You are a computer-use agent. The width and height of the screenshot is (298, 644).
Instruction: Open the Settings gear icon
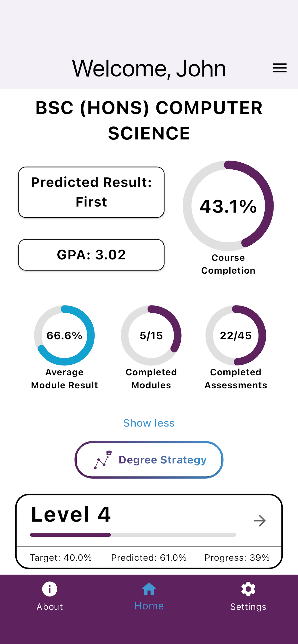(x=248, y=589)
